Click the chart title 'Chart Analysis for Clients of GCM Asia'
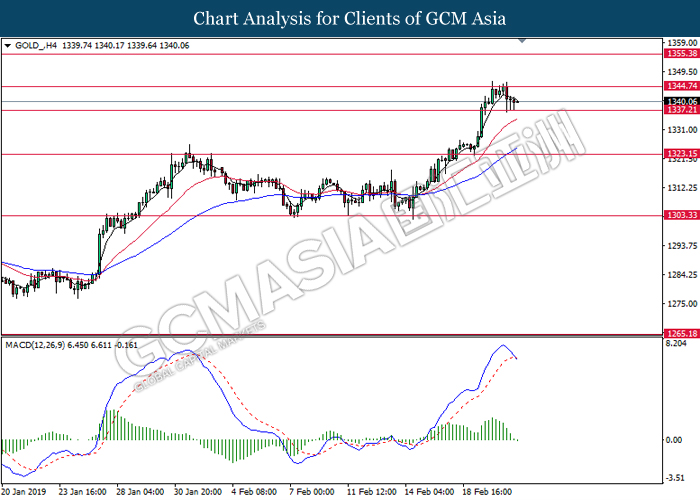Image resolution: width=700 pixels, height=500 pixels. [x=350, y=18]
